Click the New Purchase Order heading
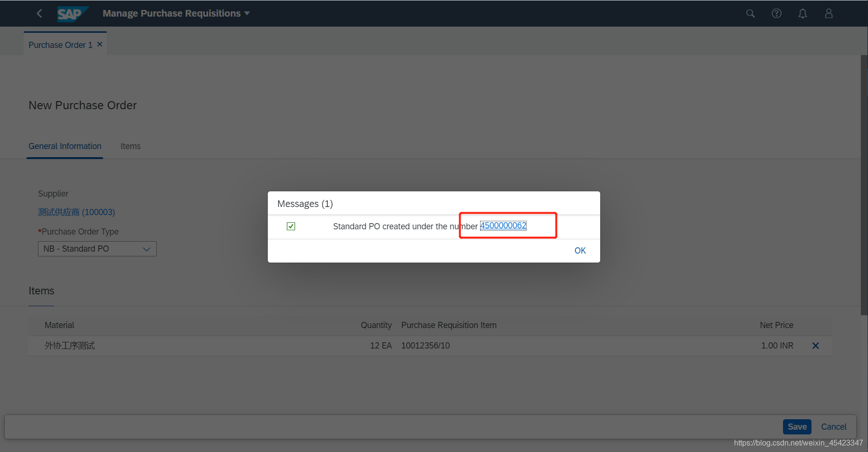 [83, 105]
